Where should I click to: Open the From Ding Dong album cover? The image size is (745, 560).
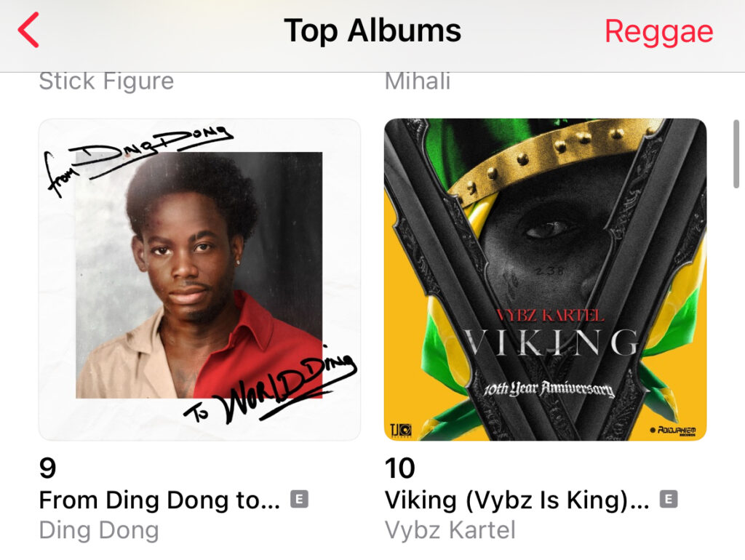point(199,280)
